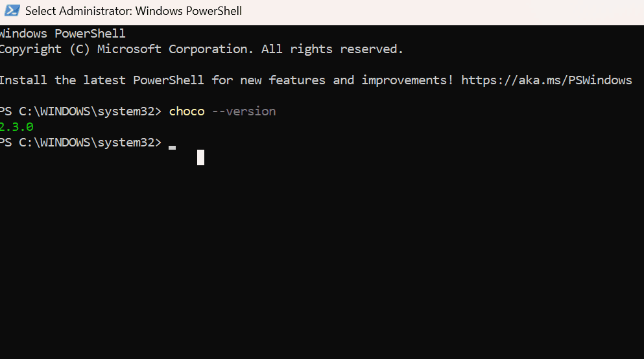Open the https://aka.ms/PSWindows link
The height and width of the screenshot is (359, 644).
point(546,80)
